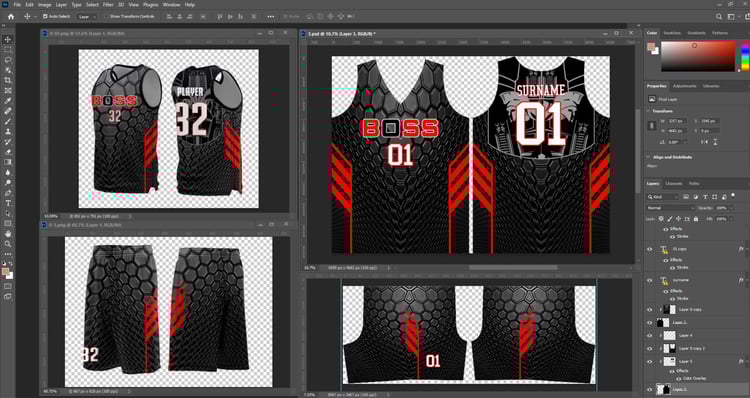Open the Normal blend mode dropdown
The width and height of the screenshot is (750, 398).
click(x=671, y=208)
